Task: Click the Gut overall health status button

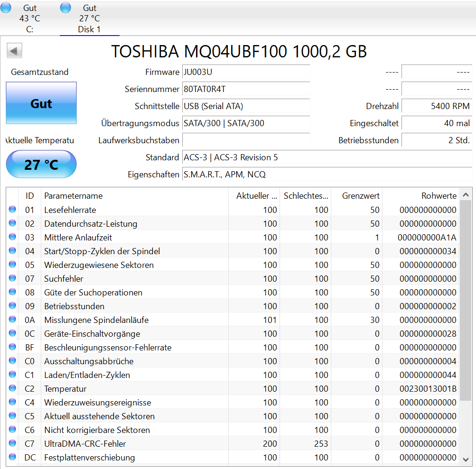Action: [41, 103]
